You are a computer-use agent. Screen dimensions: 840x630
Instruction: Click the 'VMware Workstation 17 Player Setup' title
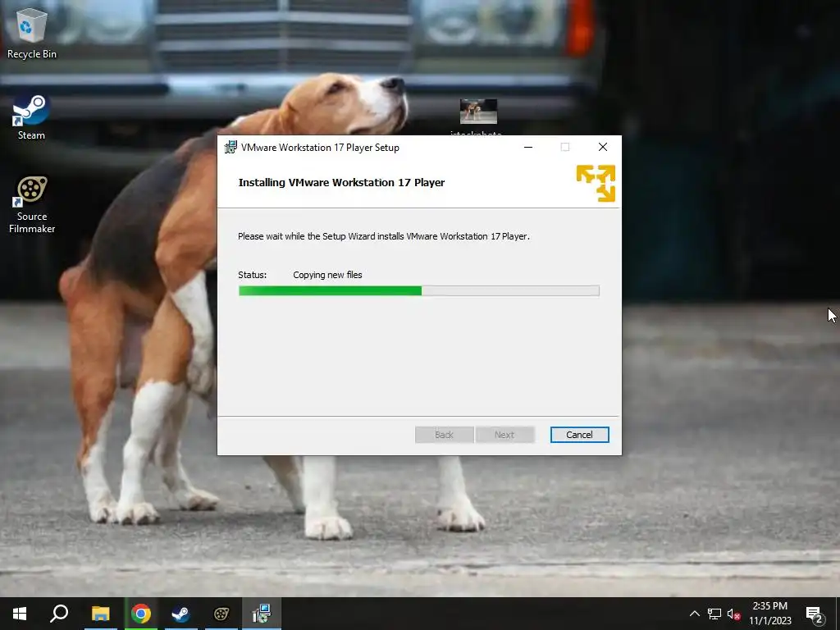(320, 148)
